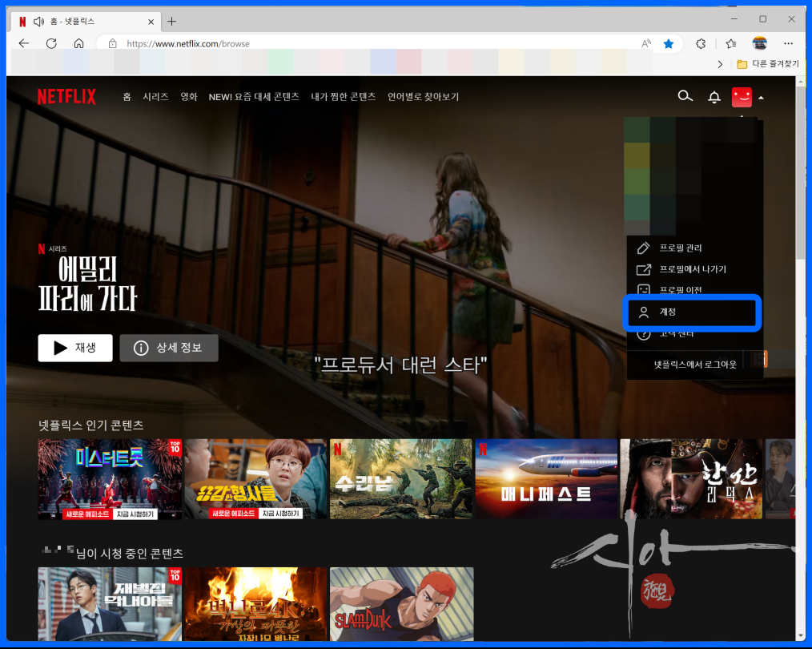Open 언어별로 찾아보기 page
Screen dimensions: 812x649
[423, 97]
